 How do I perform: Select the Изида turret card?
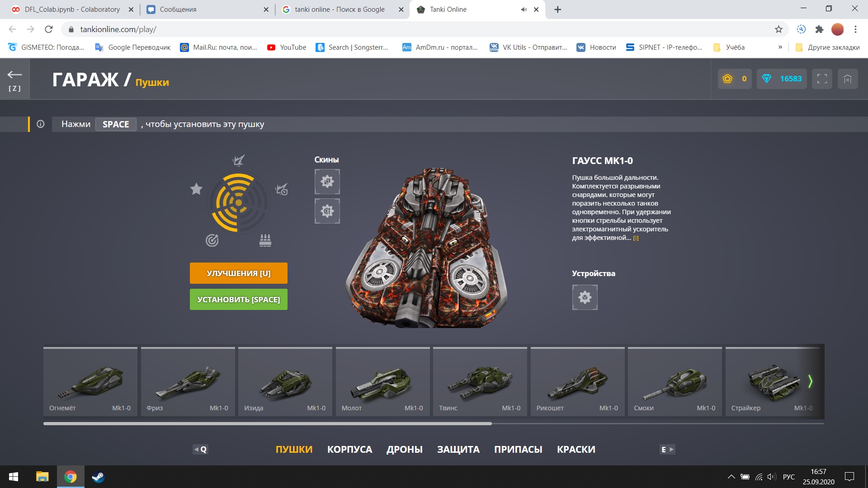coord(285,382)
